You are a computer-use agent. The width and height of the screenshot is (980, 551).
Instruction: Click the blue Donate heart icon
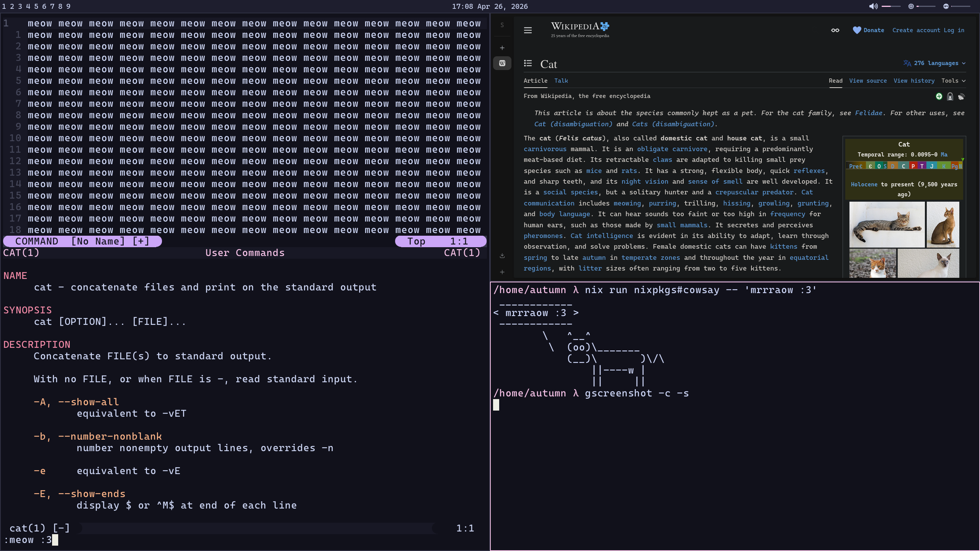point(857,30)
